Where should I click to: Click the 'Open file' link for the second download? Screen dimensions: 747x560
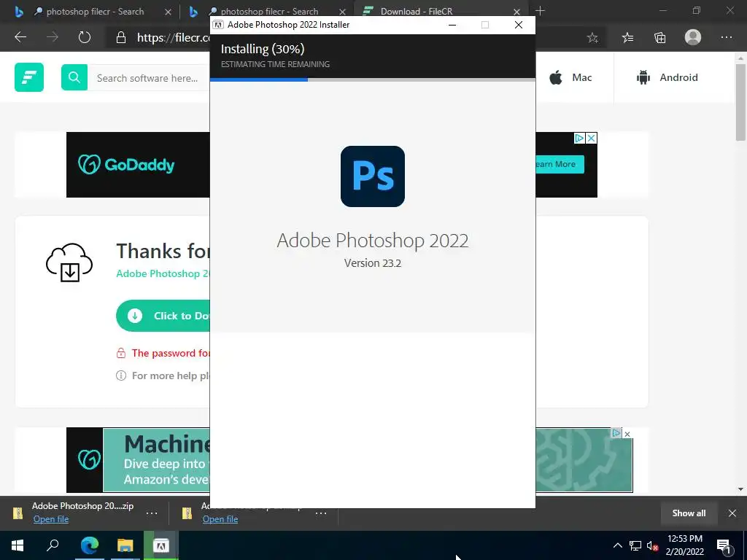pyautogui.click(x=220, y=519)
